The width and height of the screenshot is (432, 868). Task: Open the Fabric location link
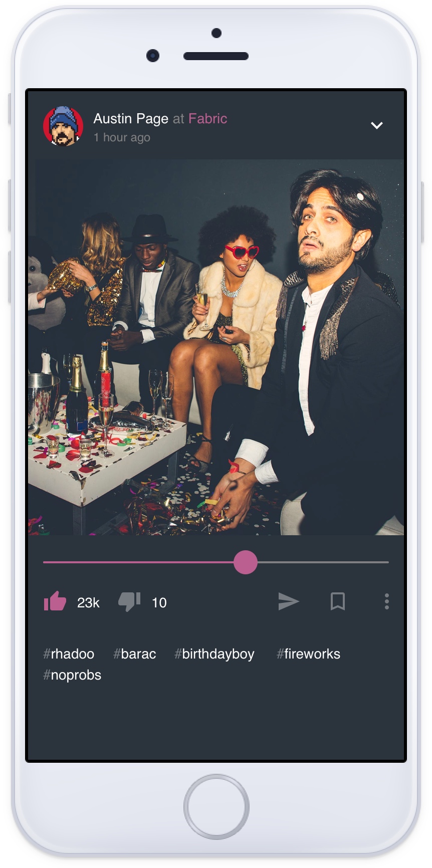click(x=208, y=119)
